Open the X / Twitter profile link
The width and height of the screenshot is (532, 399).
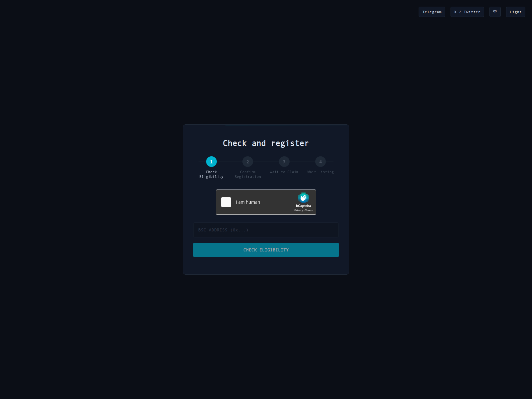[x=467, y=12]
